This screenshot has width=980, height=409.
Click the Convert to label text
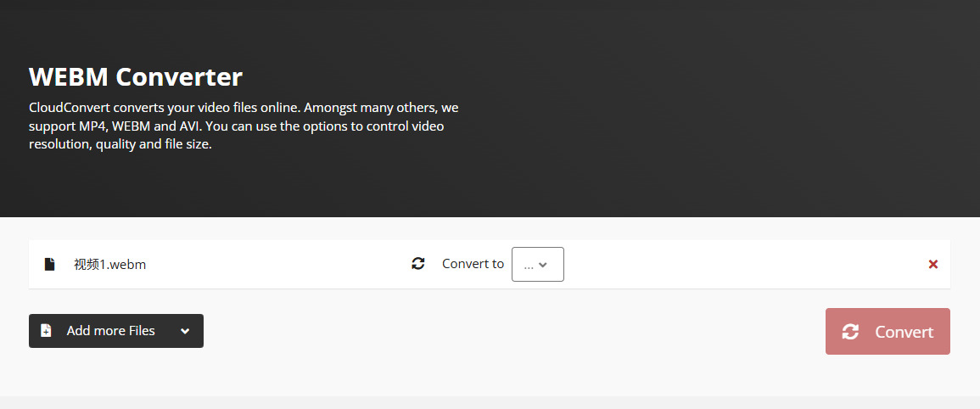473,264
